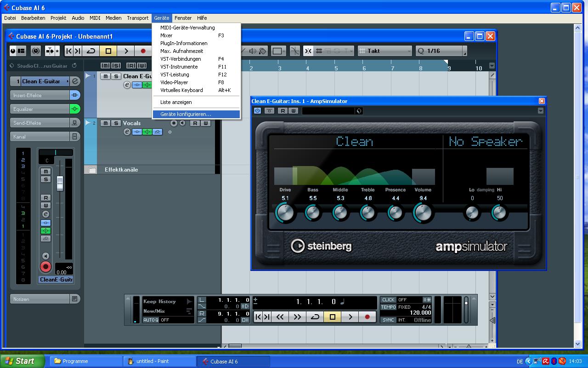
Task: Click the rewind button in transport panel
Action: coord(280,316)
